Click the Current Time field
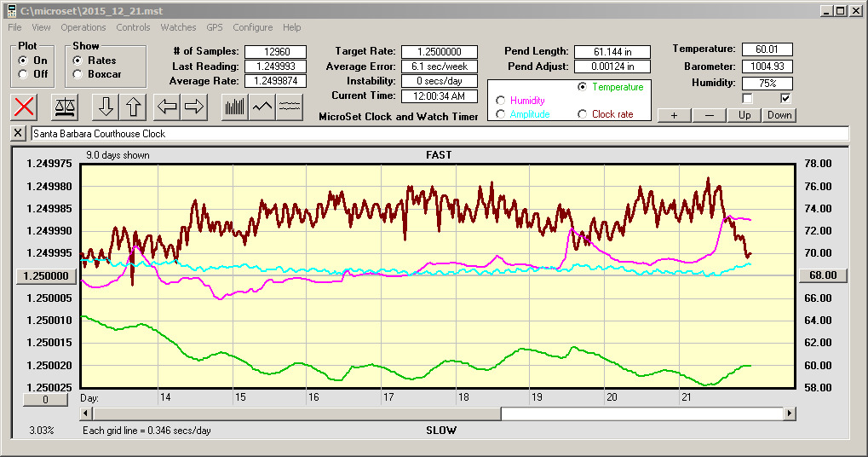This screenshot has height=457, width=868. coord(440,95)
